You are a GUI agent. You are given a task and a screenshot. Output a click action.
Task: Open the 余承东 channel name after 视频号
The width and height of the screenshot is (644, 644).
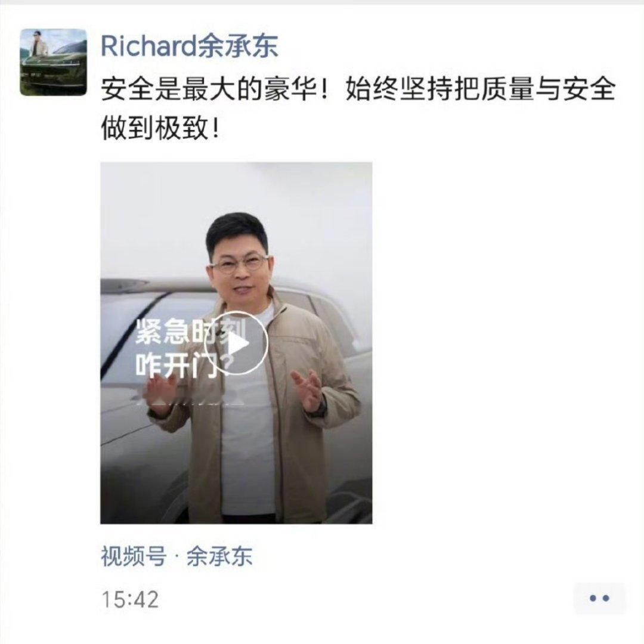(x=219, y=556)
